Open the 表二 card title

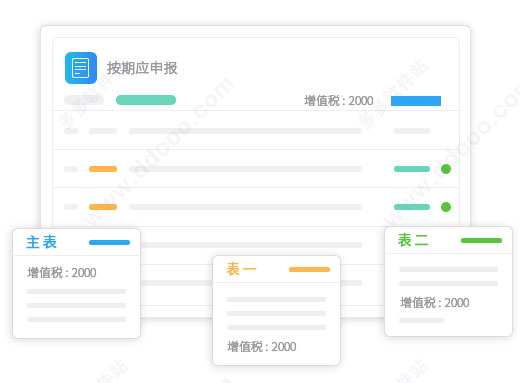[x=413, y=240]
